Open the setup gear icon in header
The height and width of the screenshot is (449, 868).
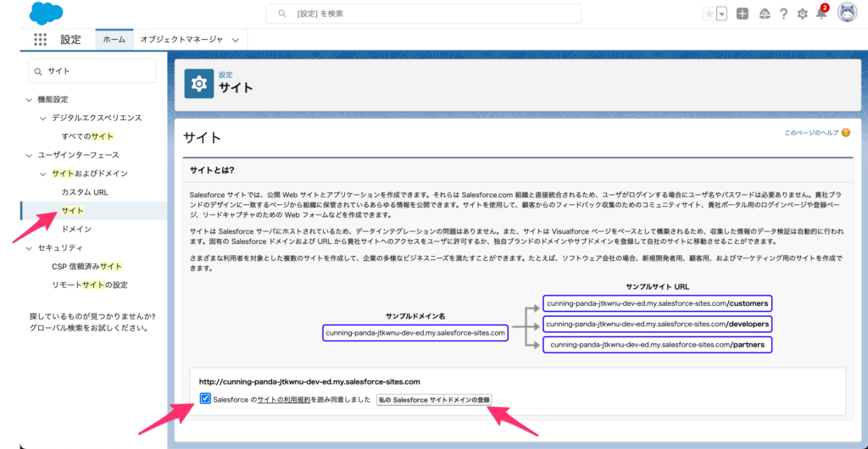802,14
